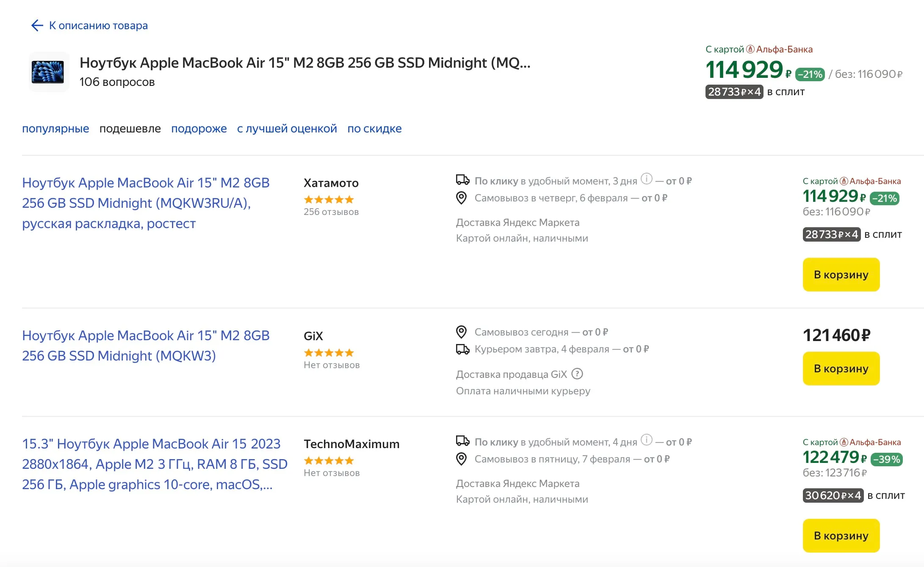Click the Альфа-Банк logo in header price
This screenshot has width=924, height=567.
(x=750, y=49)
